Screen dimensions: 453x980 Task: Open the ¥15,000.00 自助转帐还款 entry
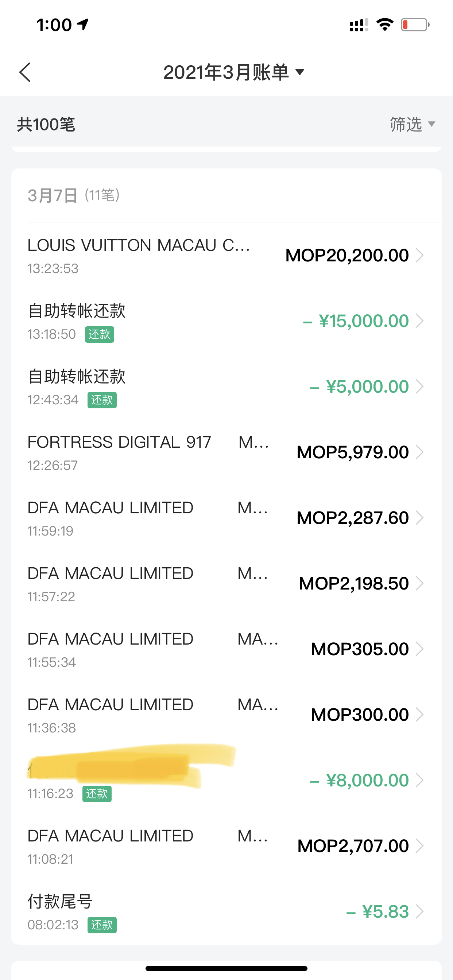(226, 321)
